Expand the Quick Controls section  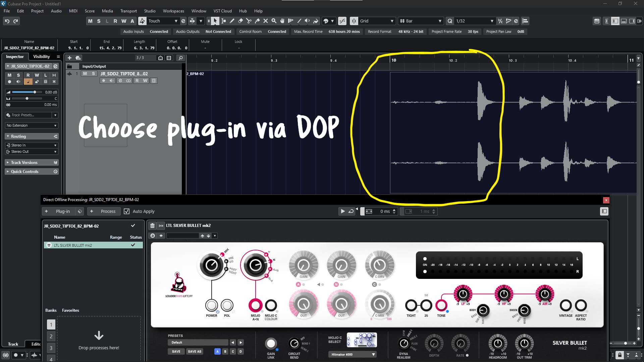[32, 171]
